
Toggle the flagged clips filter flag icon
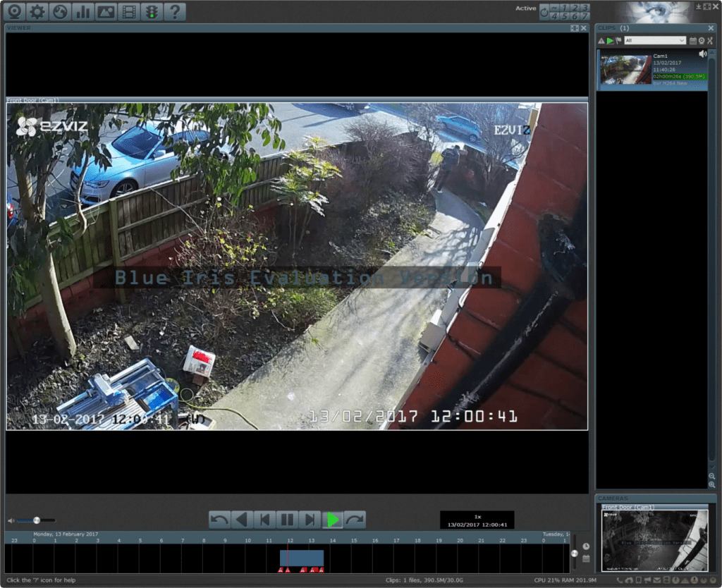618,41
